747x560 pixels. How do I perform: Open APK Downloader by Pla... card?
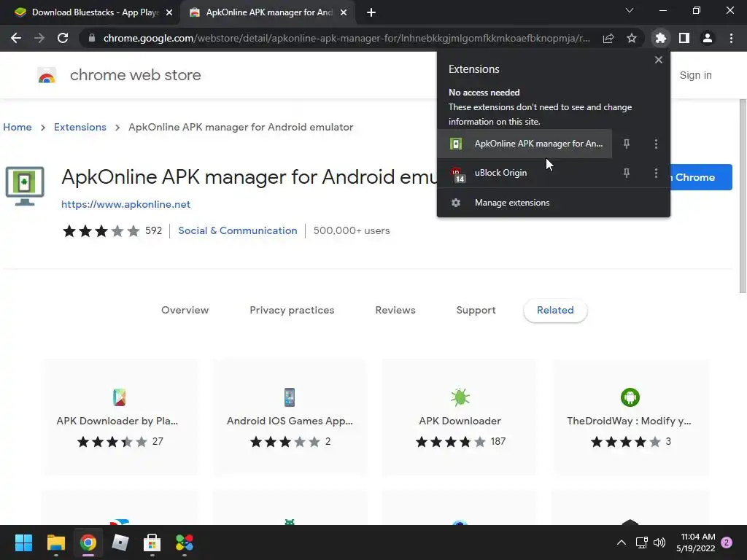120,417
